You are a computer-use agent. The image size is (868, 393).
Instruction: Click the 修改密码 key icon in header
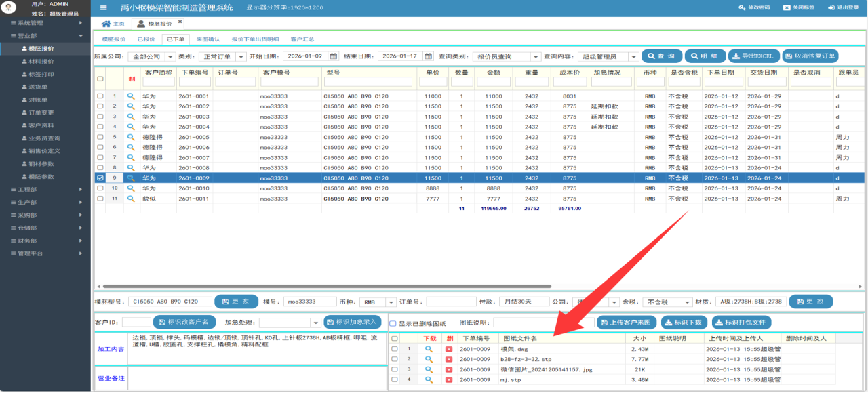[742, 7]
